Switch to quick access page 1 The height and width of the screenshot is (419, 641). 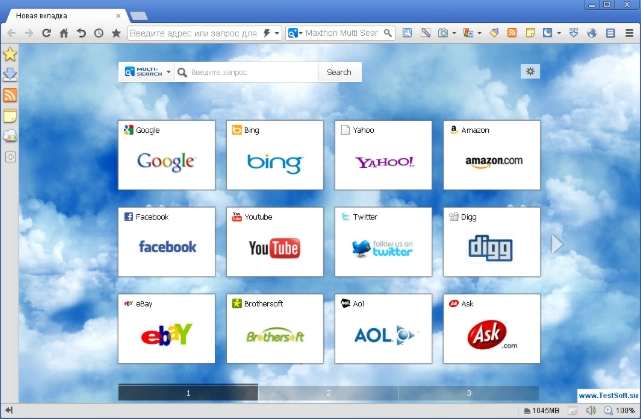click(x=188, y=393)
